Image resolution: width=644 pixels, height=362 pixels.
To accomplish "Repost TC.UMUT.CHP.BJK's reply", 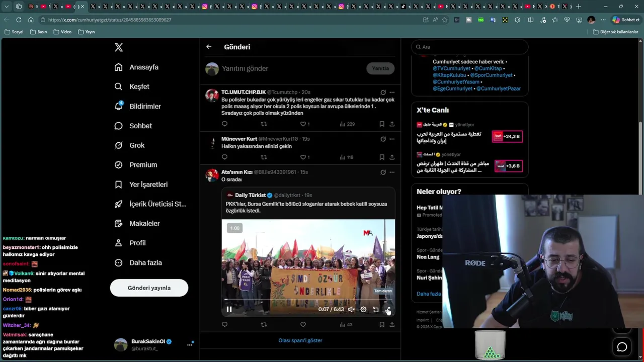I will (264, 124).
